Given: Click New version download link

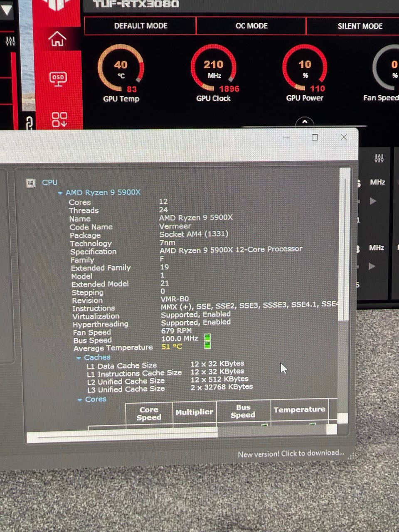Looking at the screenshot, I should [291, 453].
